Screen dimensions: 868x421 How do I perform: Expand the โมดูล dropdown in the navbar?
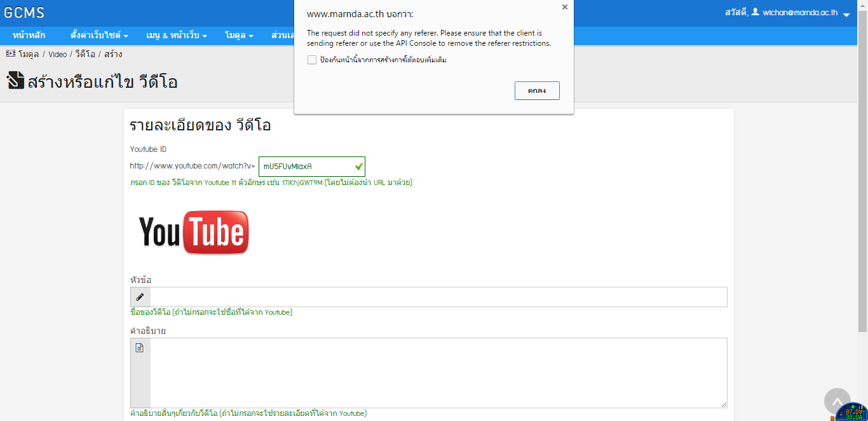click(x=240, y=35)
